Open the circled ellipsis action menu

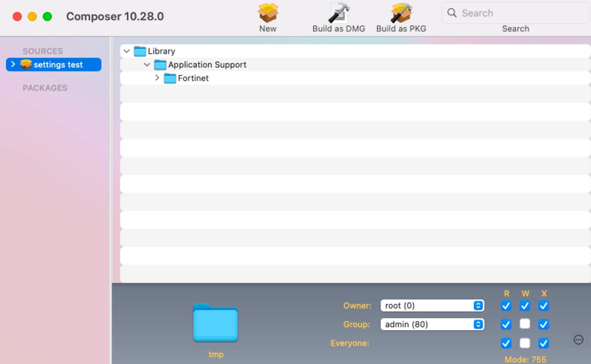579,340
